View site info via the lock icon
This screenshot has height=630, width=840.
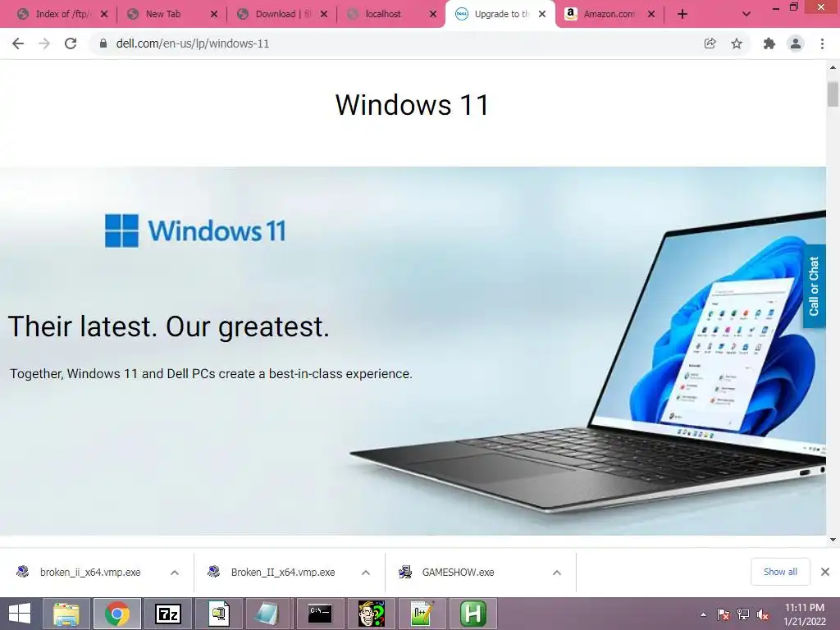tap(103, 43)
